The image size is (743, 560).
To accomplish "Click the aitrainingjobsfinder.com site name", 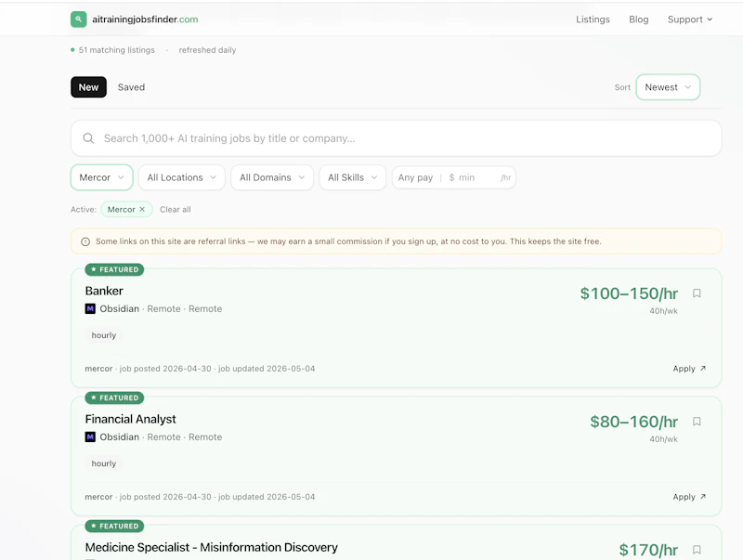I will click(x=145, y=20).
